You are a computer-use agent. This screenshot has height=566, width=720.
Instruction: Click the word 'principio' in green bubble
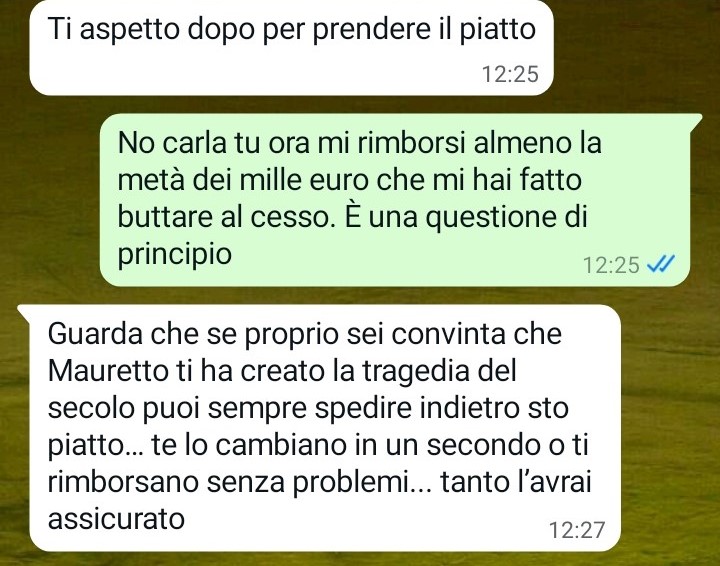tap(174, 254)
